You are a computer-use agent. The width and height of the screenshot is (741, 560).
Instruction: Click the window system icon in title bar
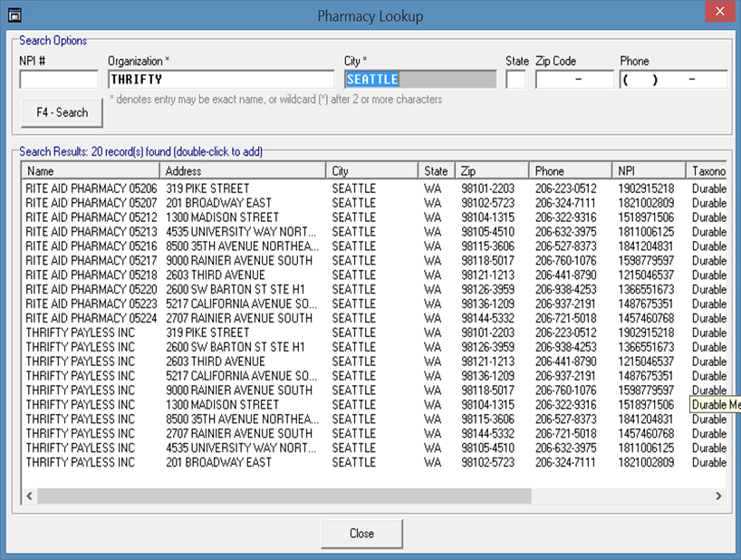14,14
